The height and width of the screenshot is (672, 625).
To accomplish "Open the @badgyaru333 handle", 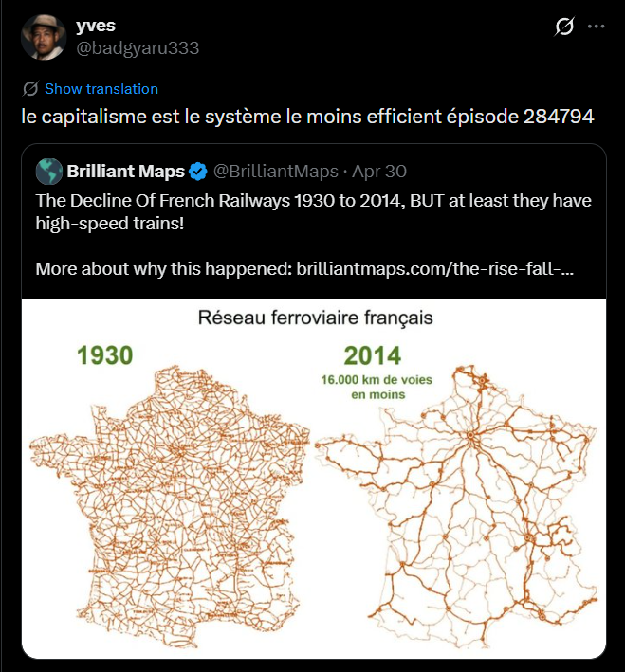I will [x=138, y=48].
